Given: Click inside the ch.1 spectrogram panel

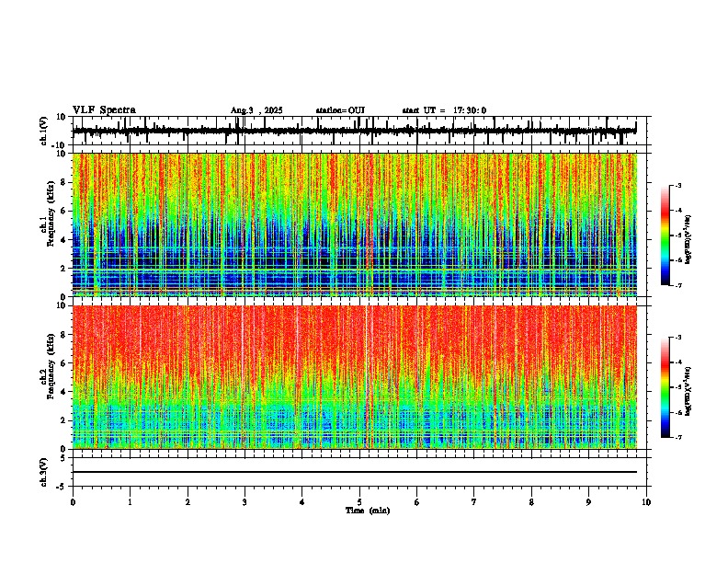Looking at the screenshot, I should 355,224.
